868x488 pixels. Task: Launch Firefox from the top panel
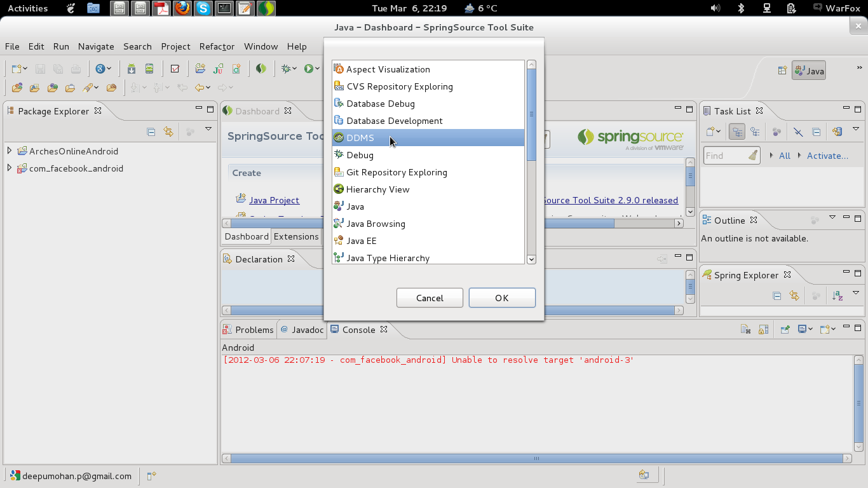coord(183,8)
